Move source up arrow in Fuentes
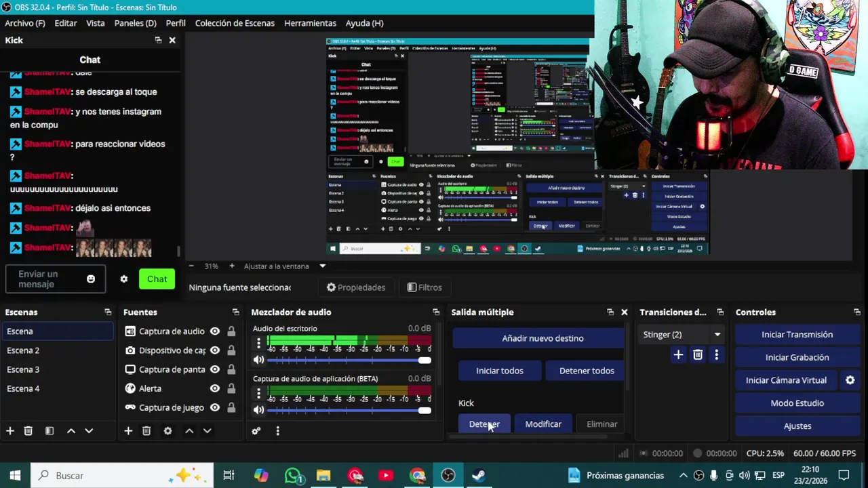 pos(189,431)
